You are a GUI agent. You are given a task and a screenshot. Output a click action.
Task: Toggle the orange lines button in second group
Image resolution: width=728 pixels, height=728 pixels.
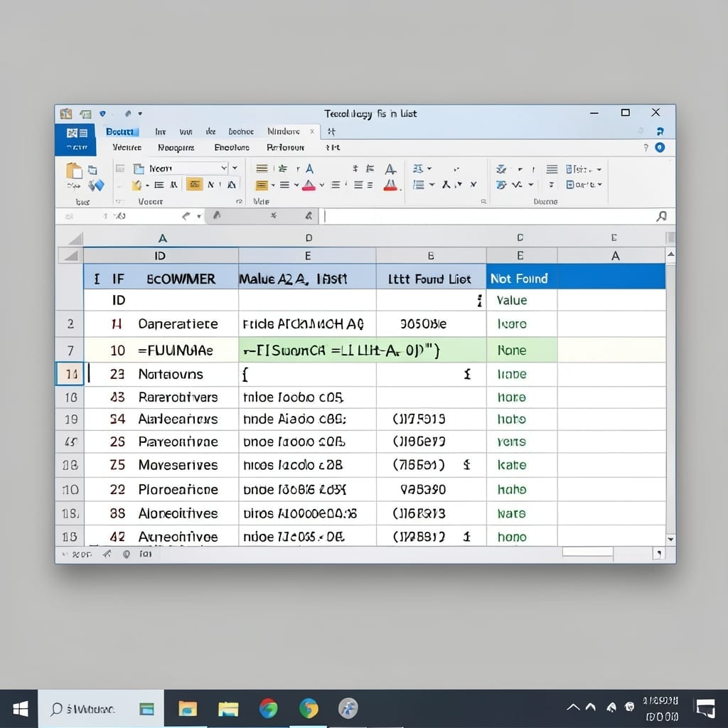pos(262,186)
